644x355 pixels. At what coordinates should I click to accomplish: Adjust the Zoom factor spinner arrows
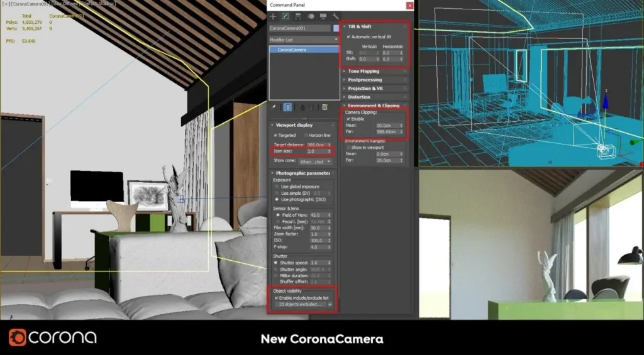(330, 234)
